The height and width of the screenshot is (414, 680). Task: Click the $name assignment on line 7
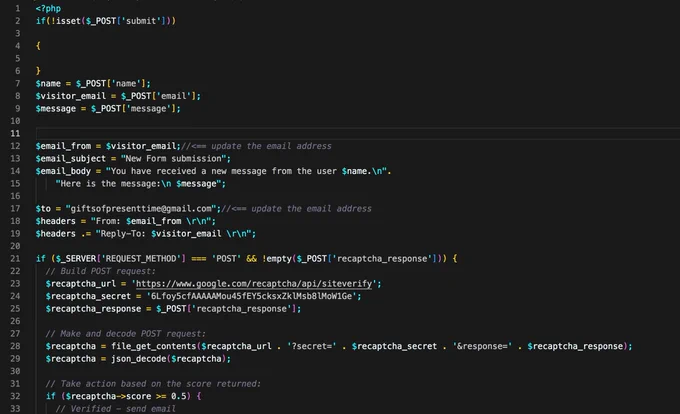pyautogui.click(x=93, y=83)
